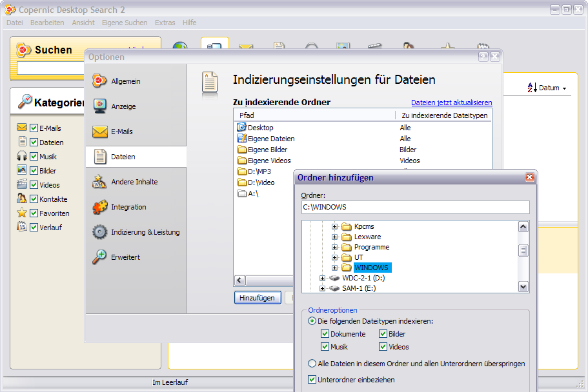Click Copernic logo icon beside Suchen
This screenshot has width=588, height=392.
(x=23, y=50)
